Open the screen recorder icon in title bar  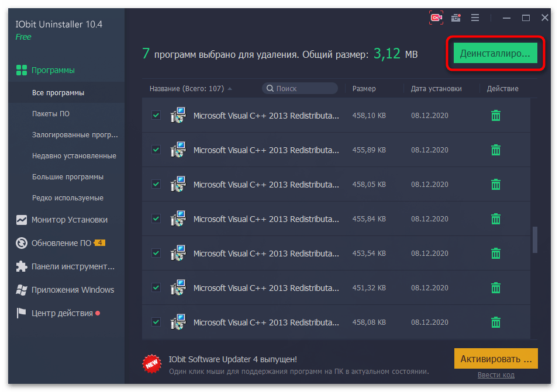point(436,18)
